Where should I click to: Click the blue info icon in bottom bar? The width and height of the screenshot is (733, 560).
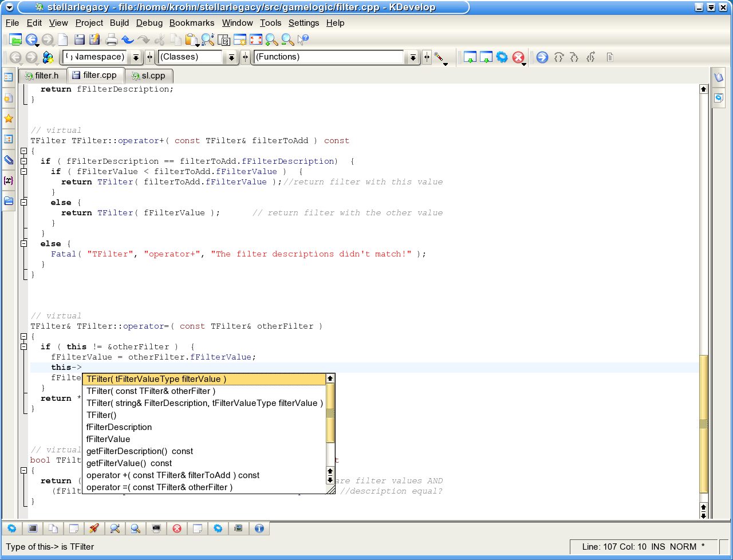coord(259,529)
